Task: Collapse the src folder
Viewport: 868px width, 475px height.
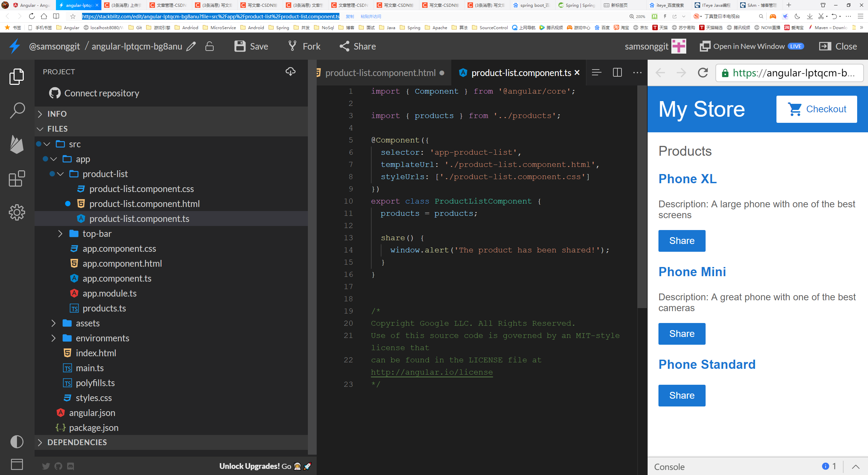Action: pyautogui.click(x=47, y=144)
